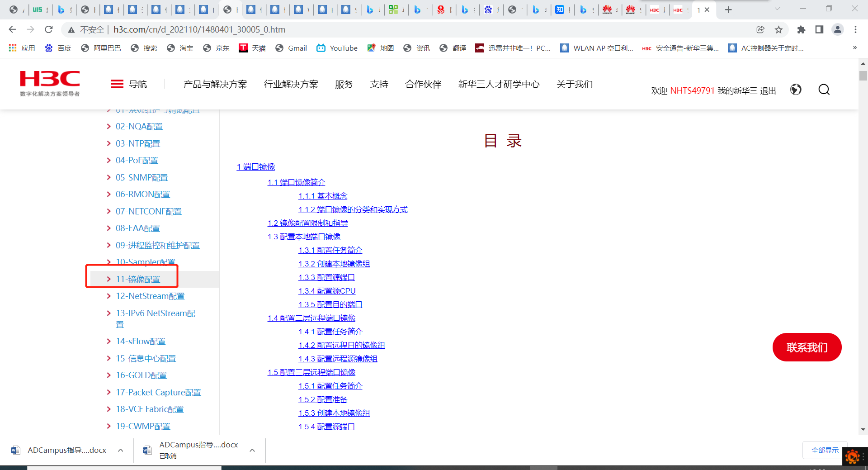Image resolution: width=868 pixels, height=470 pixels.
Task: Open the 服务 menu
Action: tap(344, 84)
